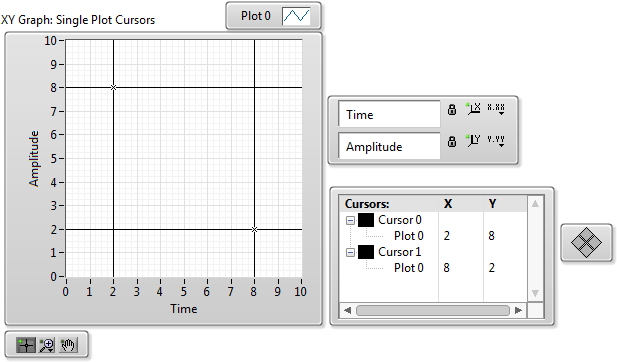
Task: Click Cursor 1 Y value 2
Action: (491, 268)
